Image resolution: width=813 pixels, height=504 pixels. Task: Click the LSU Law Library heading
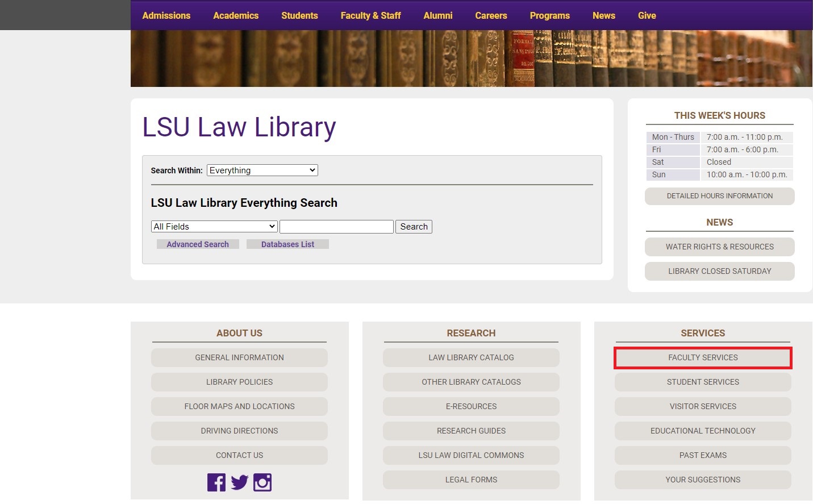click(239, 127)
